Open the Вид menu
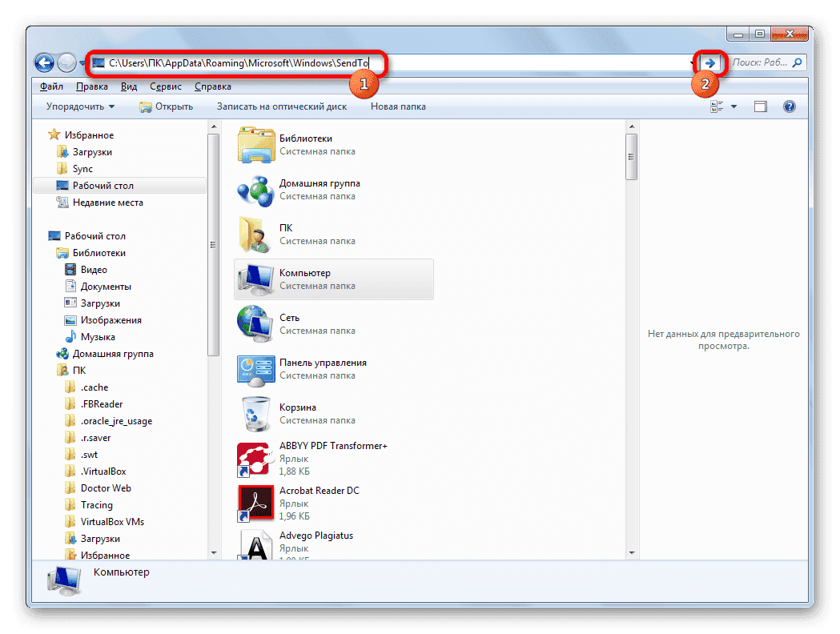The height and width of the screenshot is (634, 840). [129, 86]
